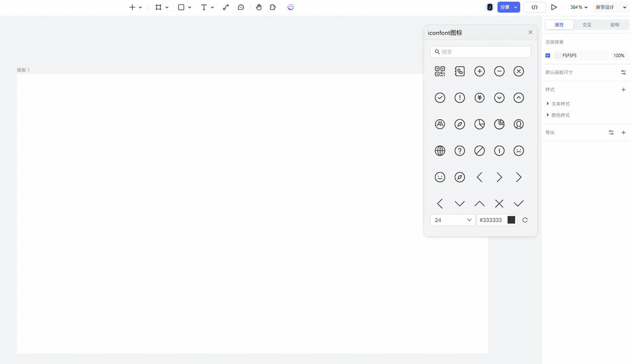Insert the circled up-chevron icon

coord(519,98)
